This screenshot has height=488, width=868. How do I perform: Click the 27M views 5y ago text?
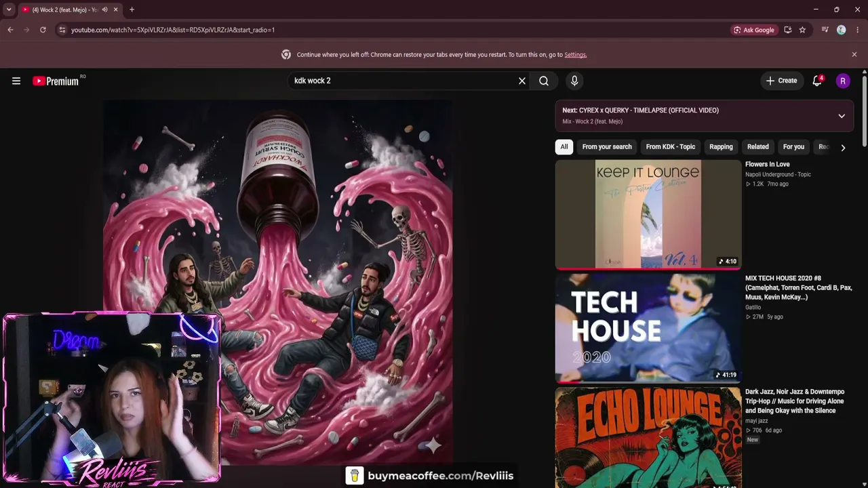[x=764, y=317]
